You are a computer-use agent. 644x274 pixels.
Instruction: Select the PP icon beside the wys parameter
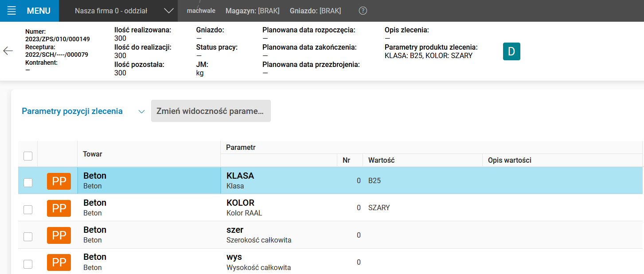point(59,263)
